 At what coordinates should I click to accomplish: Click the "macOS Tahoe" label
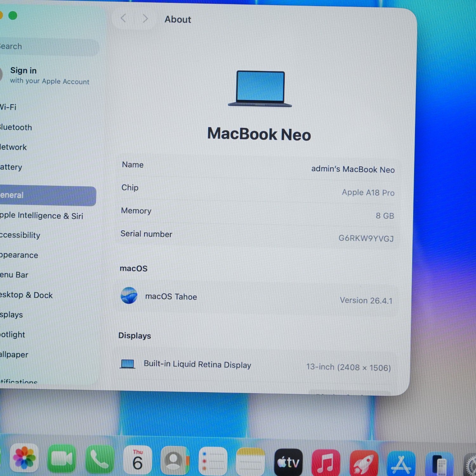[171, 296]
